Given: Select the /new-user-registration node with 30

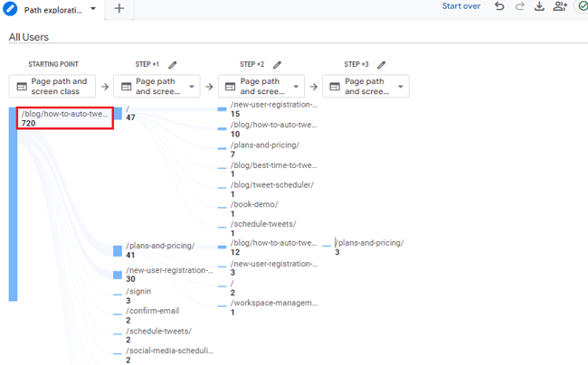Looking at the screenshot, I should point(168,275).
